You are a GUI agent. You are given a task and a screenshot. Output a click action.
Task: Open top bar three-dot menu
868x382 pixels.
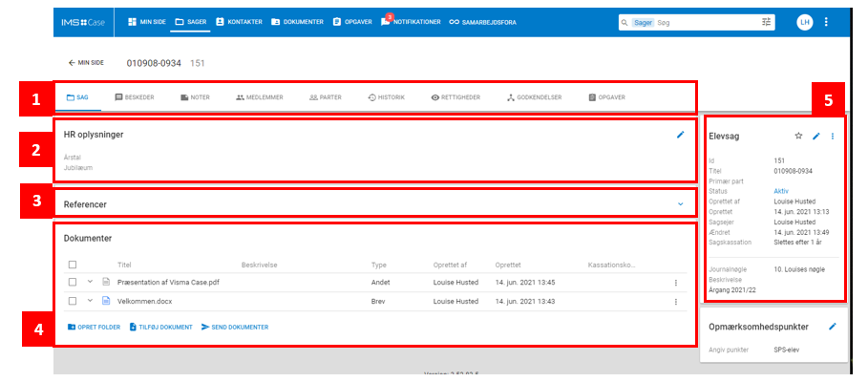[x=827, y=22]
